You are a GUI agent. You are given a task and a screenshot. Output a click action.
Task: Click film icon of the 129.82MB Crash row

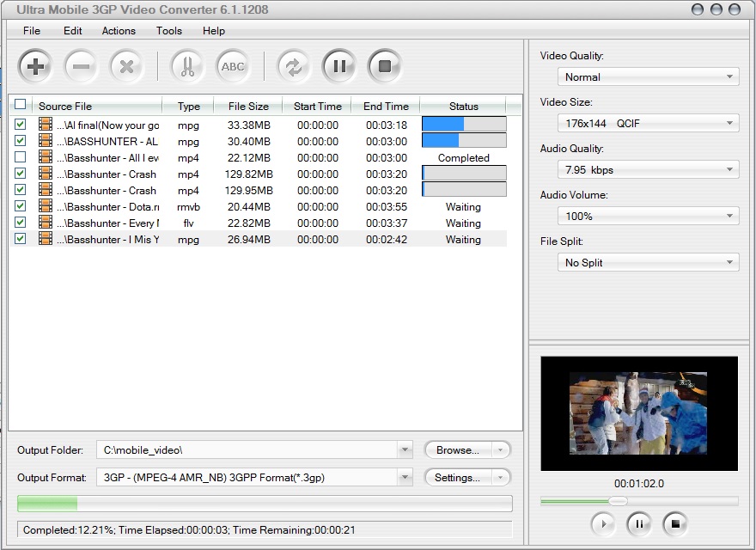coord(46,174)
